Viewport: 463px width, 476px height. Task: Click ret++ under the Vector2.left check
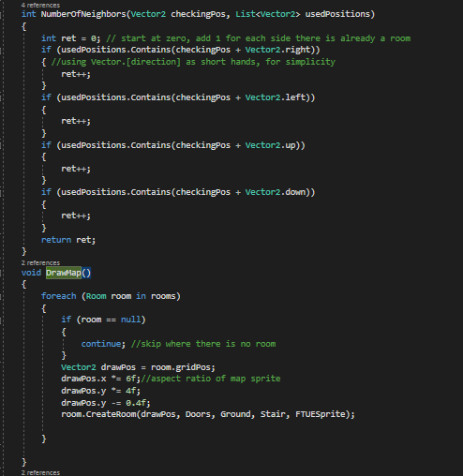(76, 121)
